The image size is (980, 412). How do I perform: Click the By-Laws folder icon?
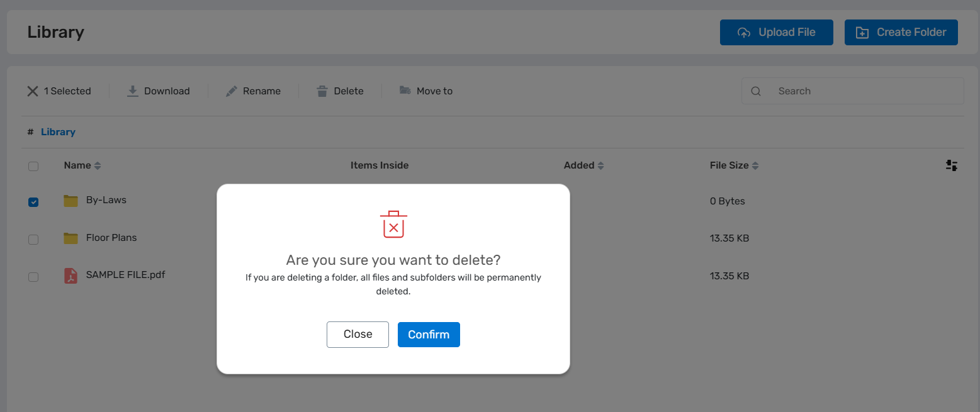tap(70, 201)
